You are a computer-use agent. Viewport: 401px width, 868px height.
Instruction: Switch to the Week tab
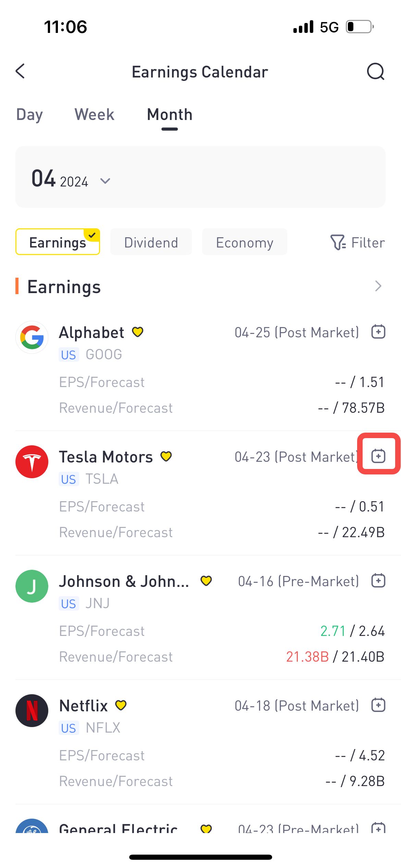coord(94,115)
